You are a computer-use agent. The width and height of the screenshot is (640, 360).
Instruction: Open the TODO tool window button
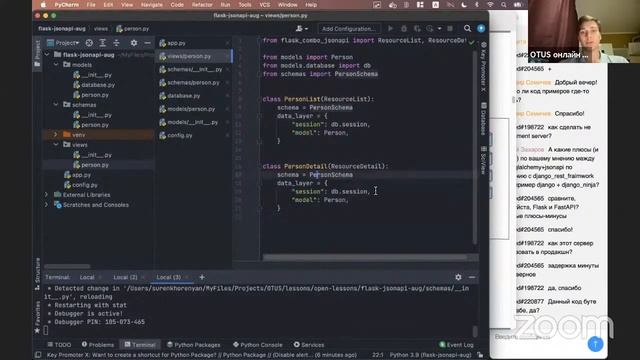pyautogui.click(x=60, y=345)
